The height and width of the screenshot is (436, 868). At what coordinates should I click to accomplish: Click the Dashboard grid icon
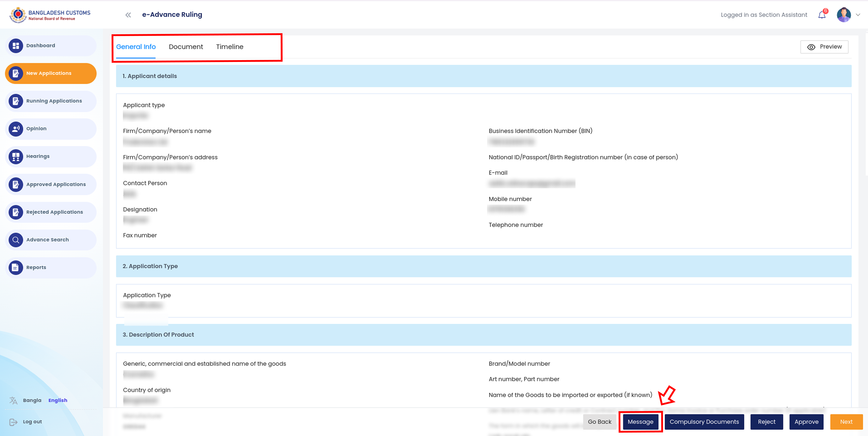[16, 46]
